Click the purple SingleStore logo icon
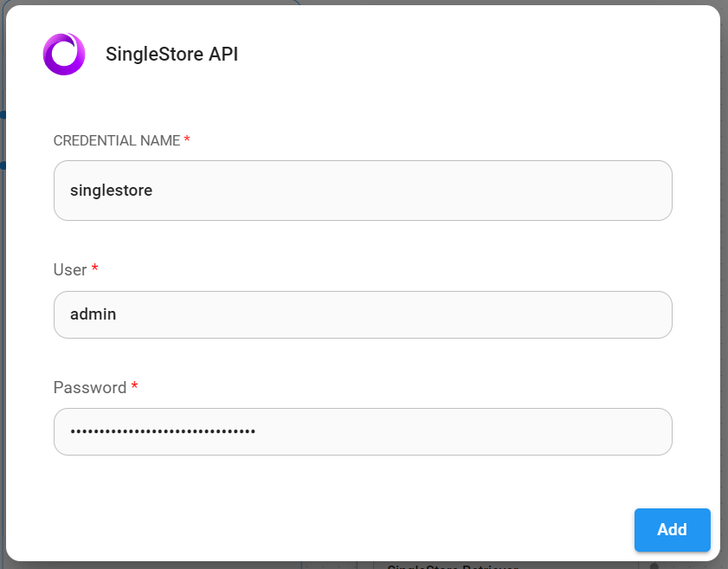Image resolution: width=728 pixels, height=569 pixels. click(x=64, y=55)
